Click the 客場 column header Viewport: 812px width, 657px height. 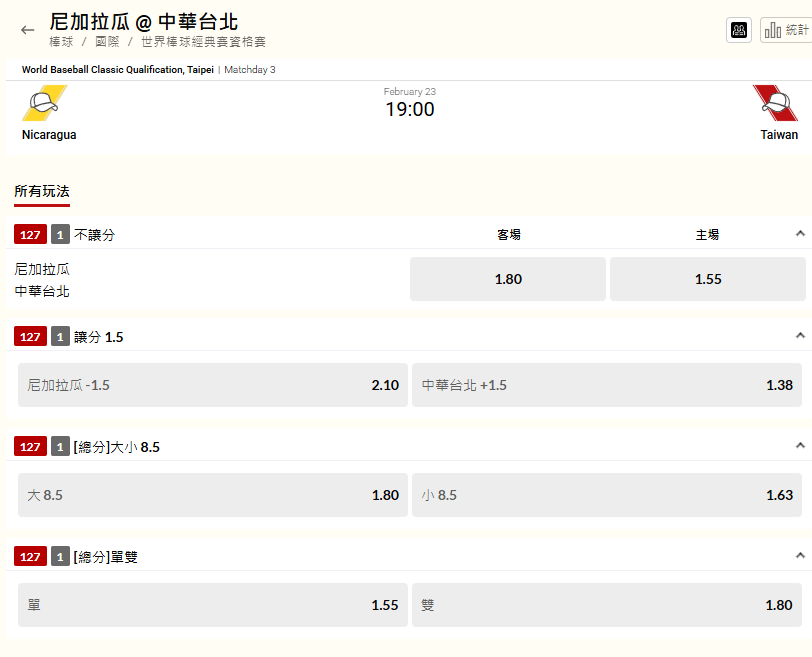(509, 235)
